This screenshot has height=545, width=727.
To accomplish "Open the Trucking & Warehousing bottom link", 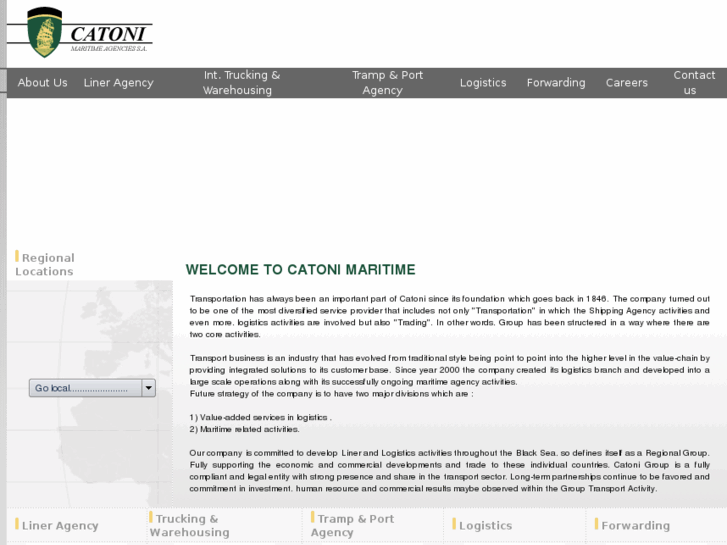I will click(x=189, y=525).
